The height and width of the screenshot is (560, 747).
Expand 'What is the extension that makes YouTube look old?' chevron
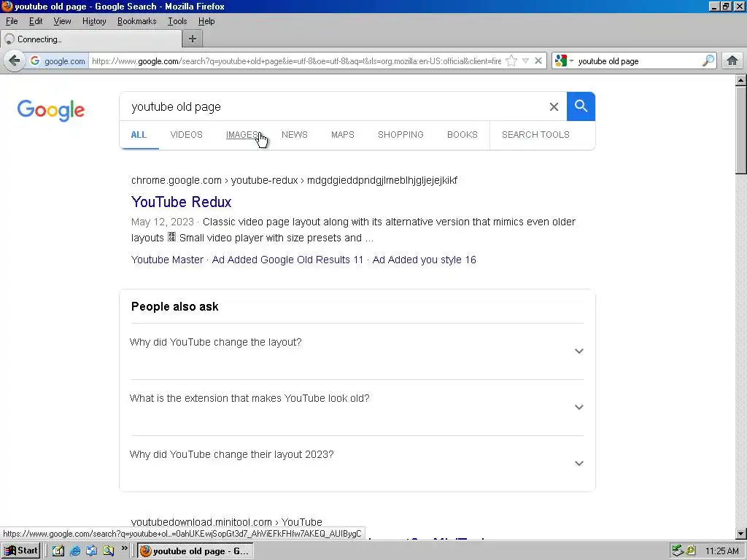point(578,407)
